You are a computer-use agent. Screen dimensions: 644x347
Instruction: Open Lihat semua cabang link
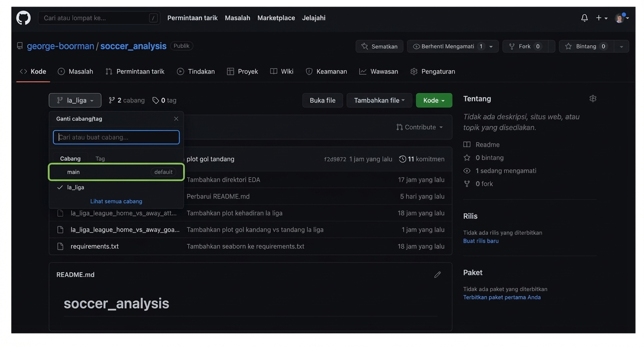[116, 201]
